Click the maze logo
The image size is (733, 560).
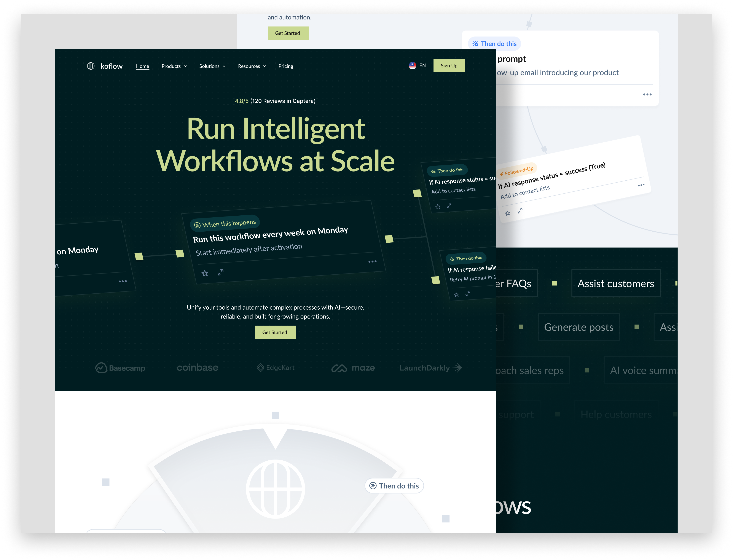pyautogui.click(x=353, y=368)
